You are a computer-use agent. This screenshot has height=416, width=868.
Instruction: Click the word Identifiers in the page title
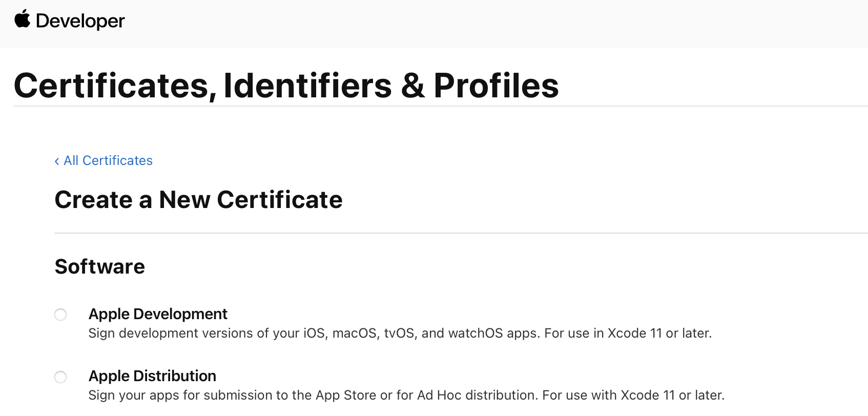coord(307,86)
